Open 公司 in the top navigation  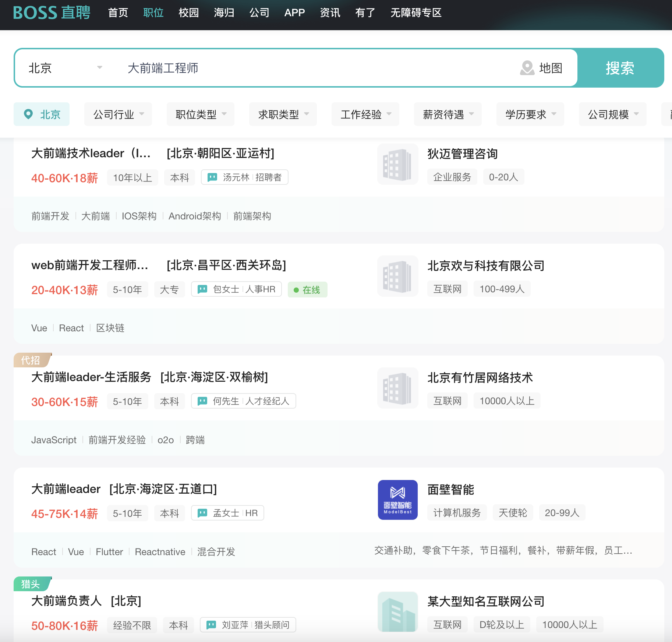(259, 13)
